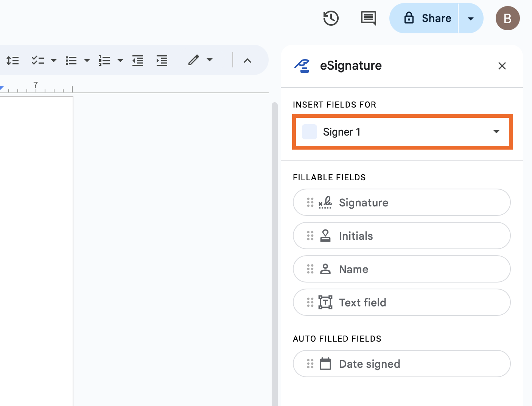
Task: Open the user account avatar B
Action: point(507,18)
